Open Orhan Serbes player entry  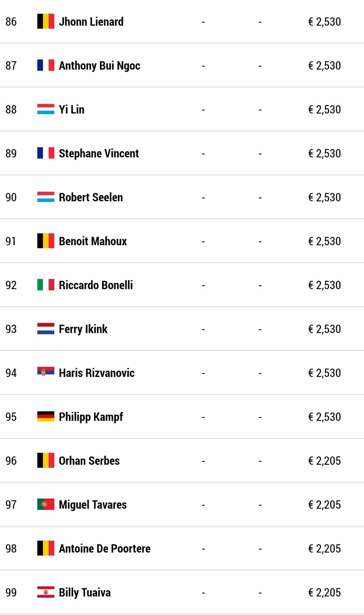coord(89,461)
